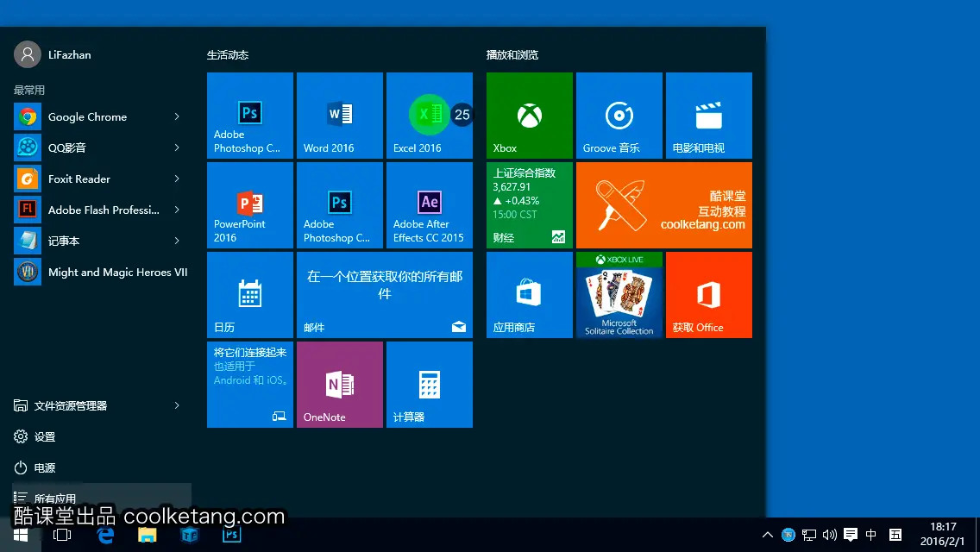This screenshot has width=980, height=552.
Task: Select the 生活动态 group header
Action: (x=228, y=55)
